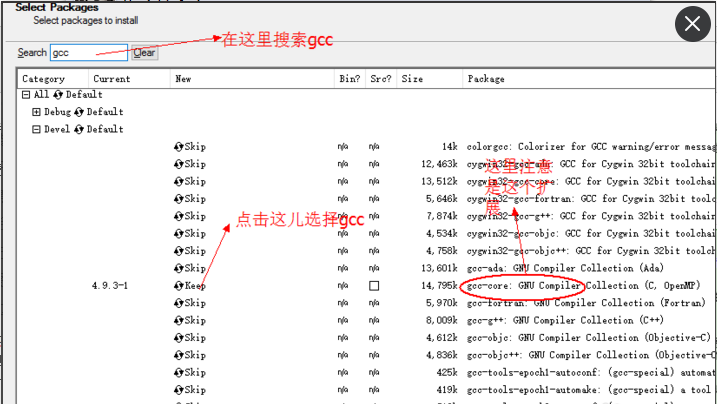This screenshot has height=404, width=717.
Task: Select the 4.9.3-1 current version cell
Action: pos(110,286)
